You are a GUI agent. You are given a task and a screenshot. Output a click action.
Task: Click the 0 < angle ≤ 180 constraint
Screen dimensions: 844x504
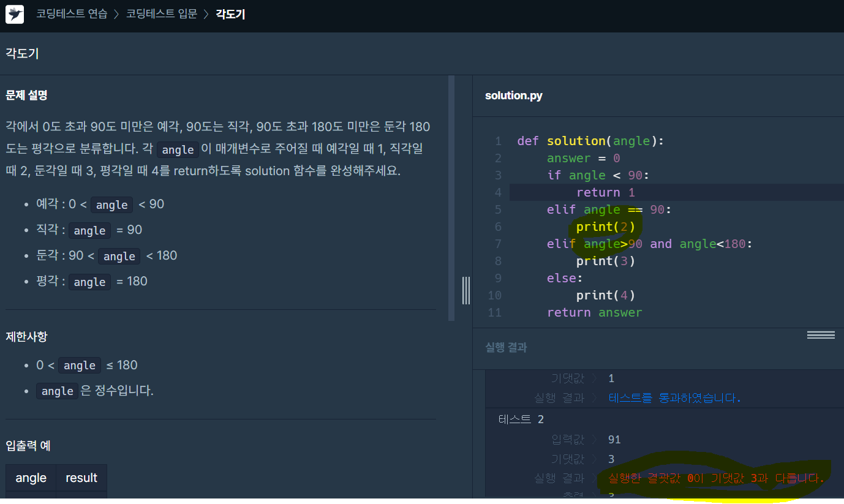pyautogui.click(x=87, y=365)
